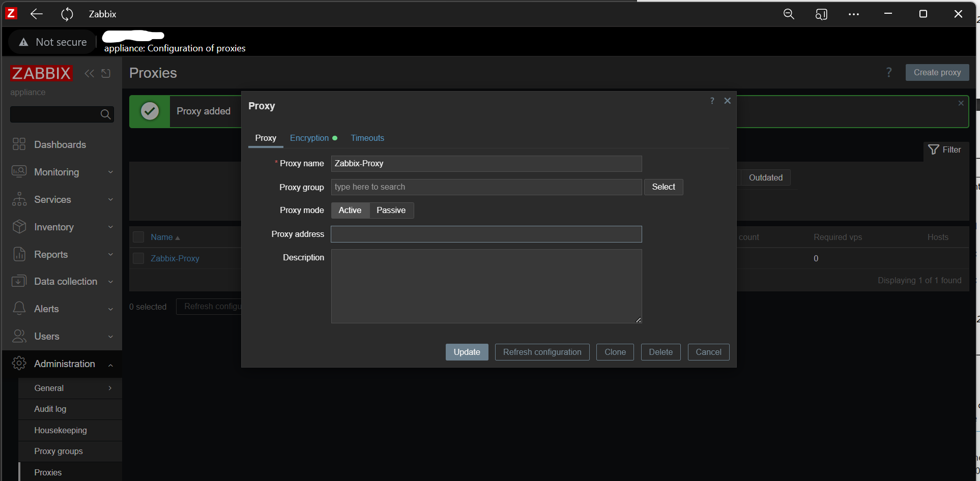Expand Data collection using its chevron arrow
This screenshot has width=980, height=481.
coord(110,282)
